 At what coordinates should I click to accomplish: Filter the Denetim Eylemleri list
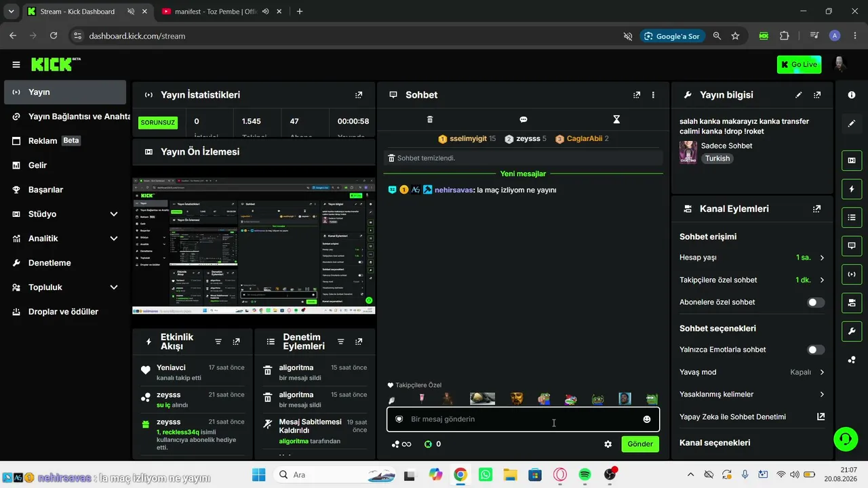pos(340,342)
